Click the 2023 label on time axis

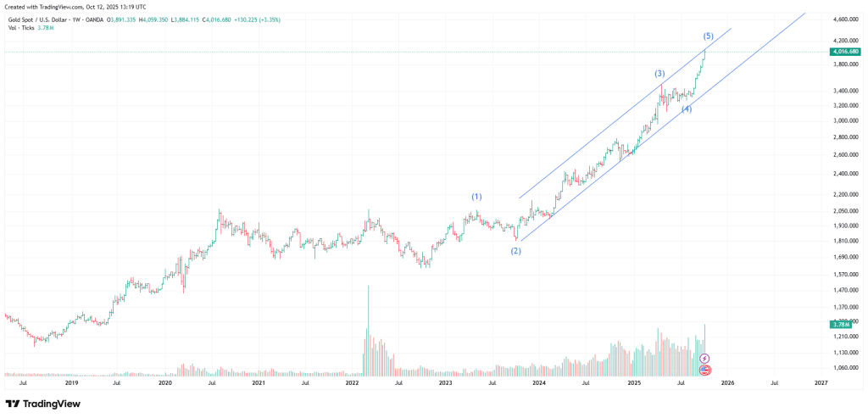445,383
